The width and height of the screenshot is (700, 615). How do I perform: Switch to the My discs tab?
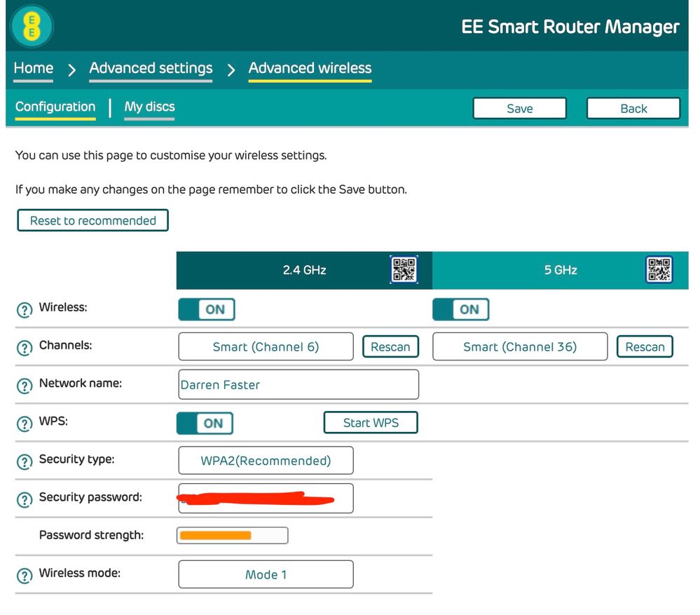[x=149, y=107]
